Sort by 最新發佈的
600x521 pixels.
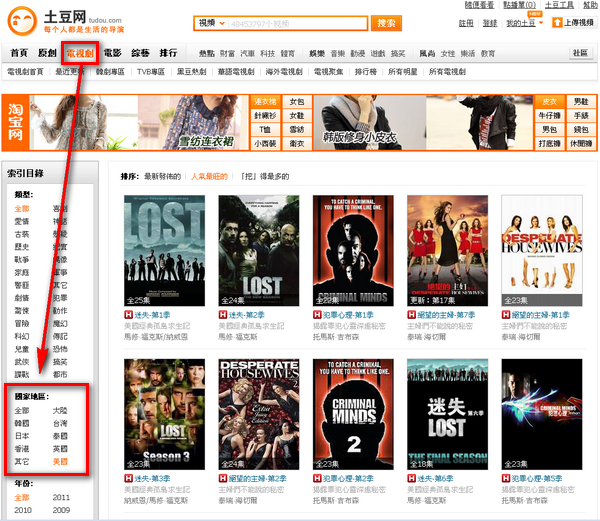point(162,176)
